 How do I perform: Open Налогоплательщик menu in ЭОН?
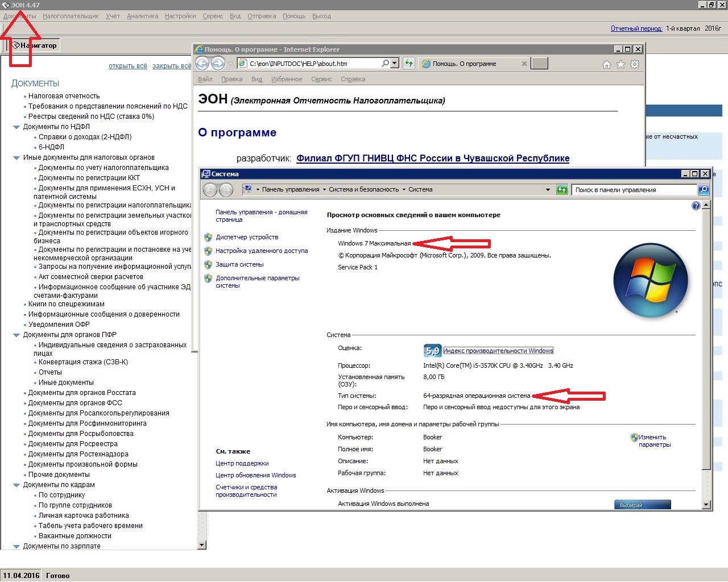[71, 16]
